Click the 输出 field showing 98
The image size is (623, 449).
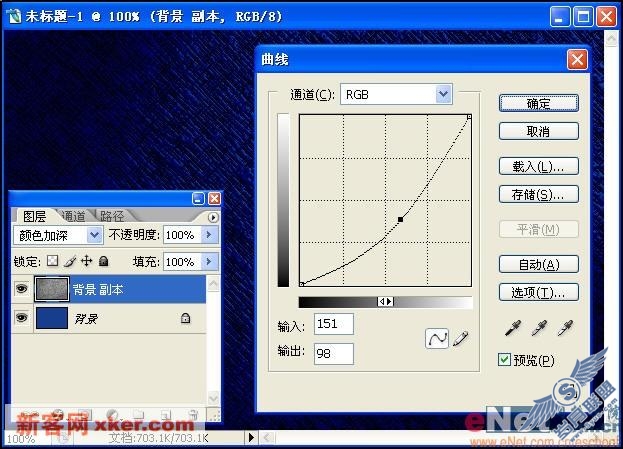pyautogui.click(x=333, y=354)
